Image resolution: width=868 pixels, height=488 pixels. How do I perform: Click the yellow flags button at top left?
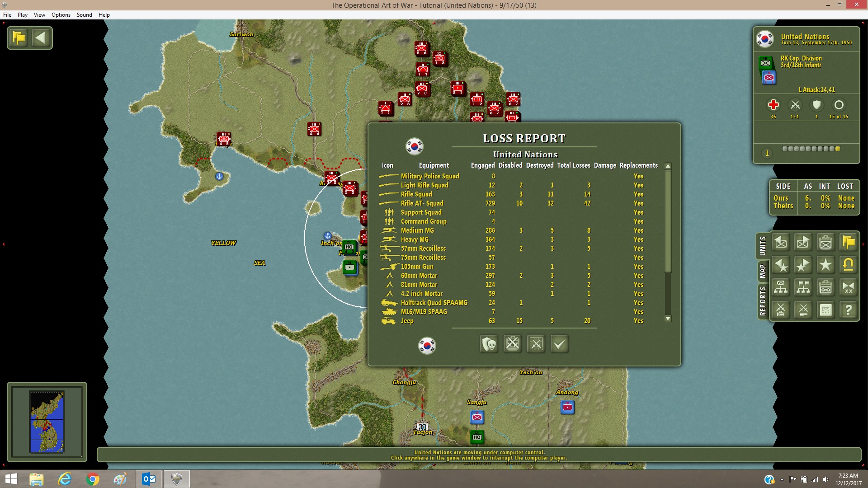point(19,38)
